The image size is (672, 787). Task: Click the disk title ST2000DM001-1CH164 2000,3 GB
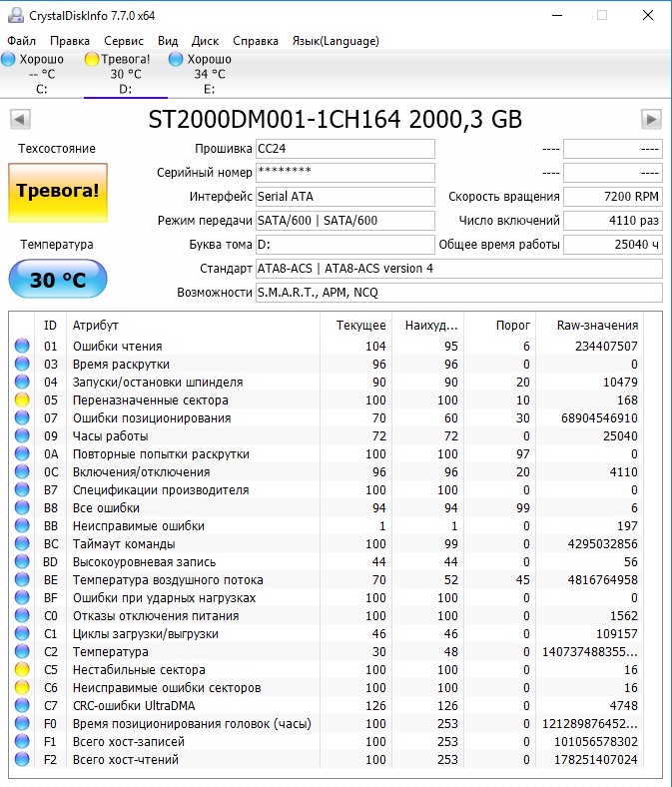point(336,120)
